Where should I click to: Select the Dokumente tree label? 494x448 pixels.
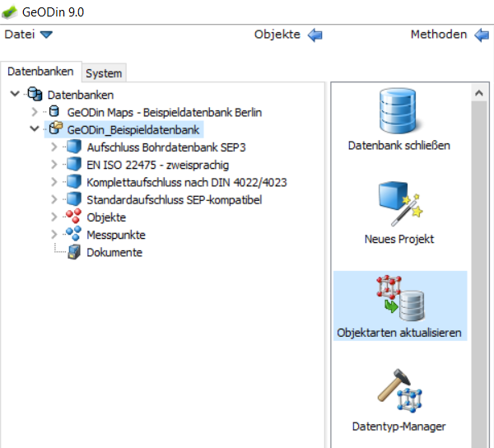click(114, 253)
